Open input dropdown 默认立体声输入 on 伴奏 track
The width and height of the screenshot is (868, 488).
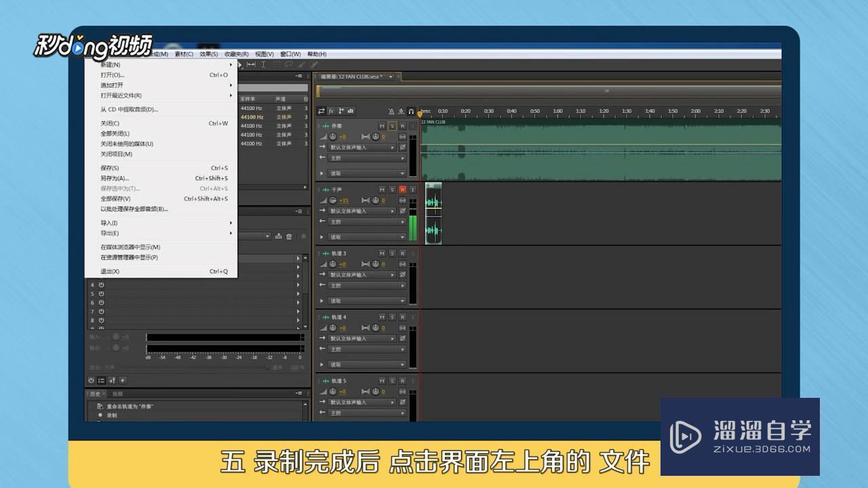coord(362,147)
